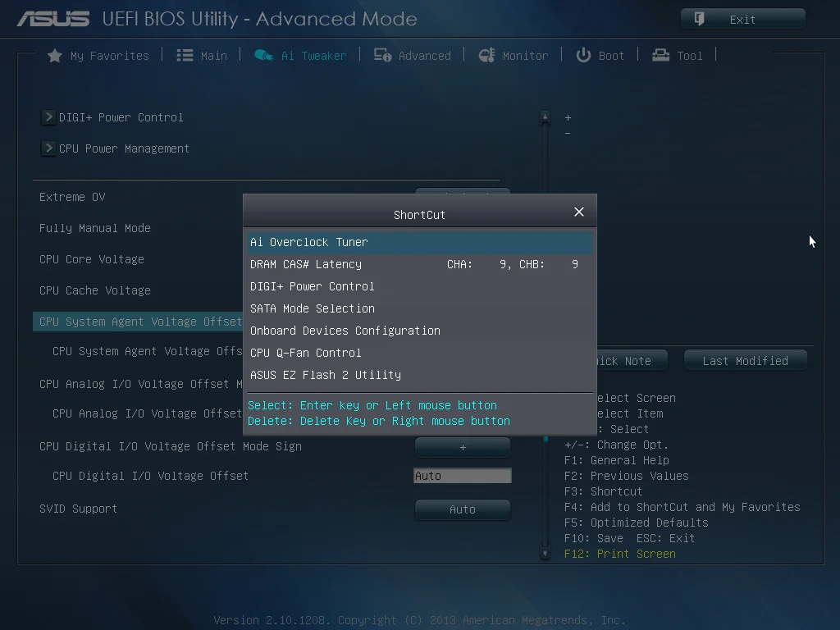Click the Monitor tab gauge icon

[x=486, y=55]
